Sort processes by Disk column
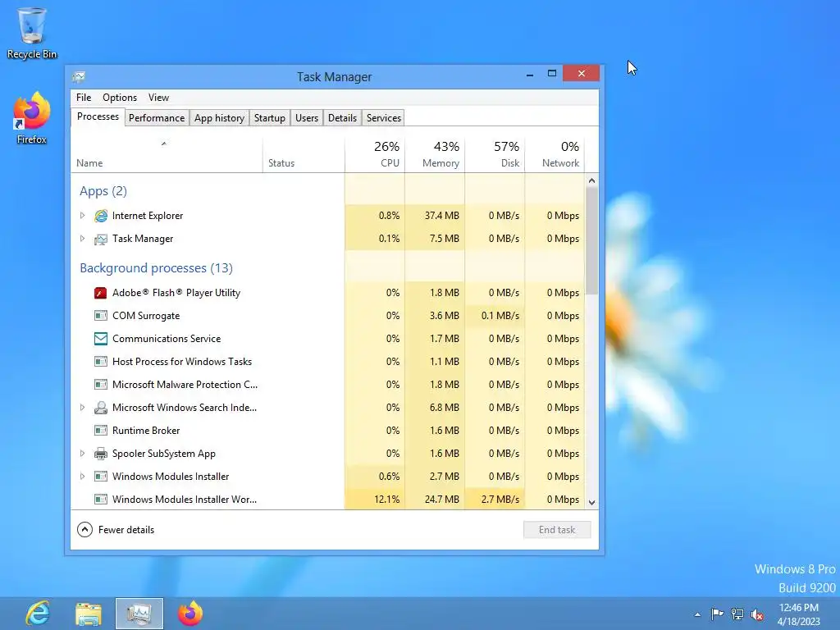 tap(495, 155)
